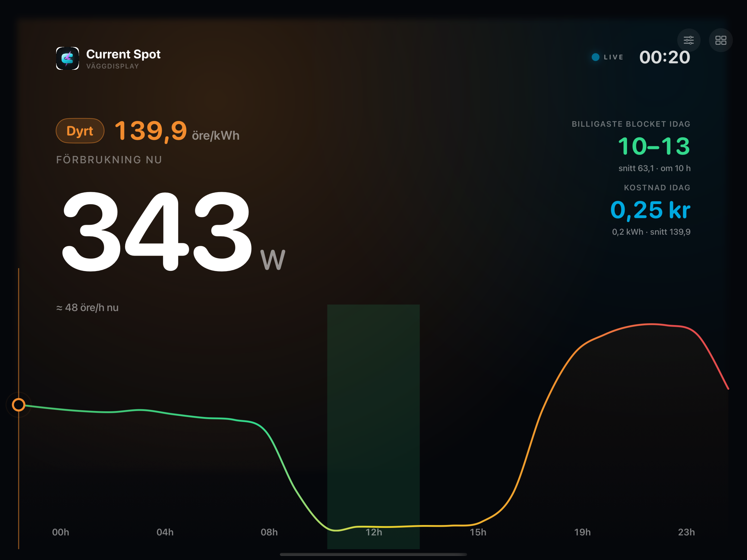Click the 08h axis label
The width and height of the screenshot is (747, 560).
pyautogui.click(x=269, y=532)
